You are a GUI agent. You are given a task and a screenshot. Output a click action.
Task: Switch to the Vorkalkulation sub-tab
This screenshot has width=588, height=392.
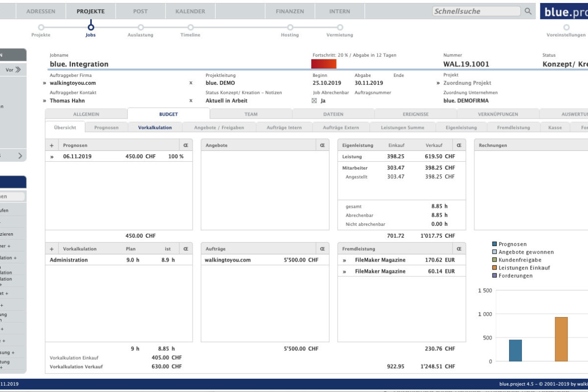(x=155, y=127)
